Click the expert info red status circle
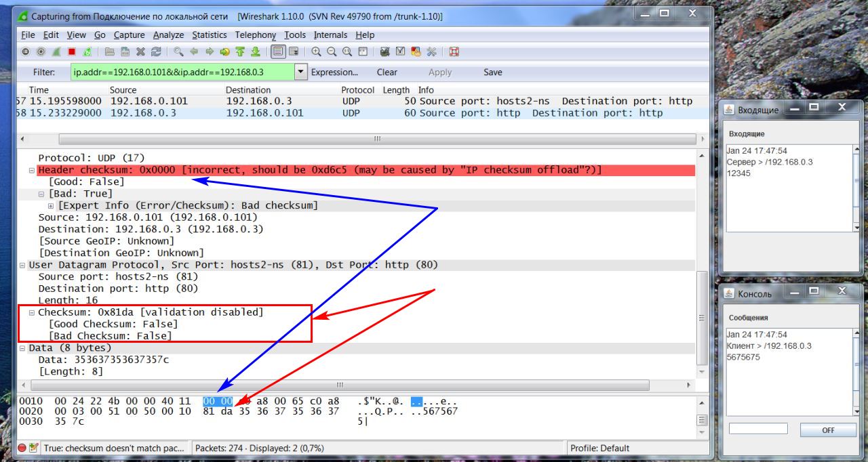Viewport: 868px width, 462px height. (22, 448)
